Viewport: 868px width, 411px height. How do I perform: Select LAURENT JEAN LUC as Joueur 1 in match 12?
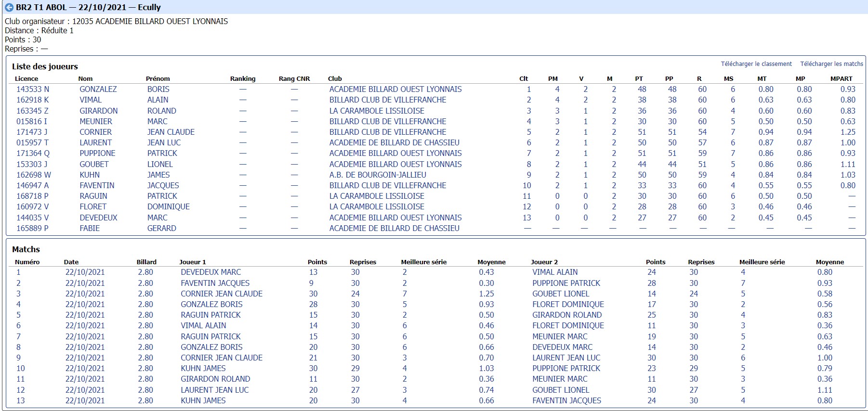pos(214,390)
